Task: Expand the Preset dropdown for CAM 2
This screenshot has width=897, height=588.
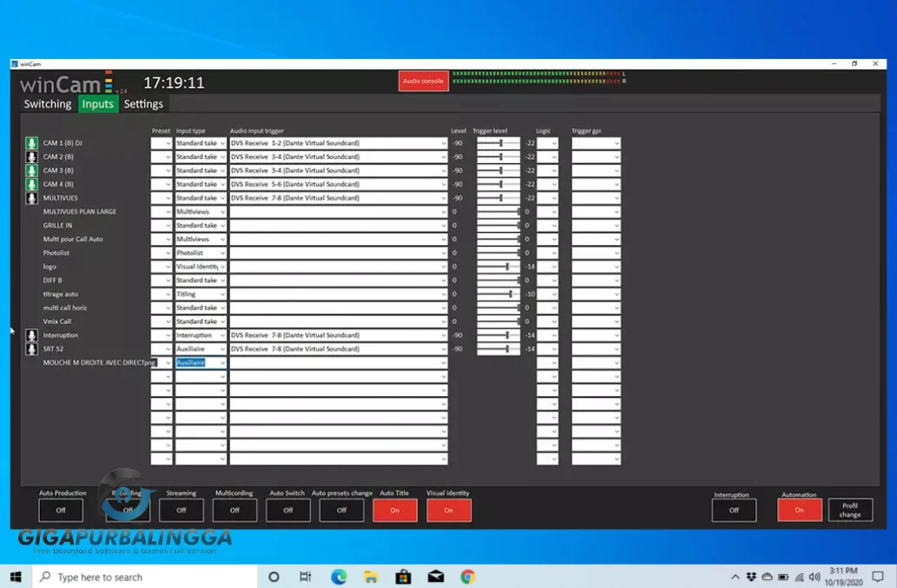Action: pos(162,156)
